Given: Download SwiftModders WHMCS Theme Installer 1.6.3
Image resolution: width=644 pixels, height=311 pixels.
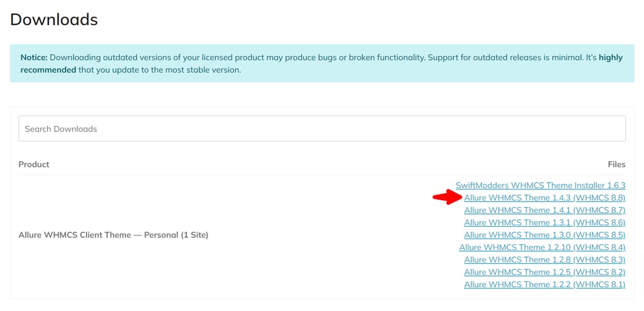Looking at the screenshot, I should click(x=540, y=186).
